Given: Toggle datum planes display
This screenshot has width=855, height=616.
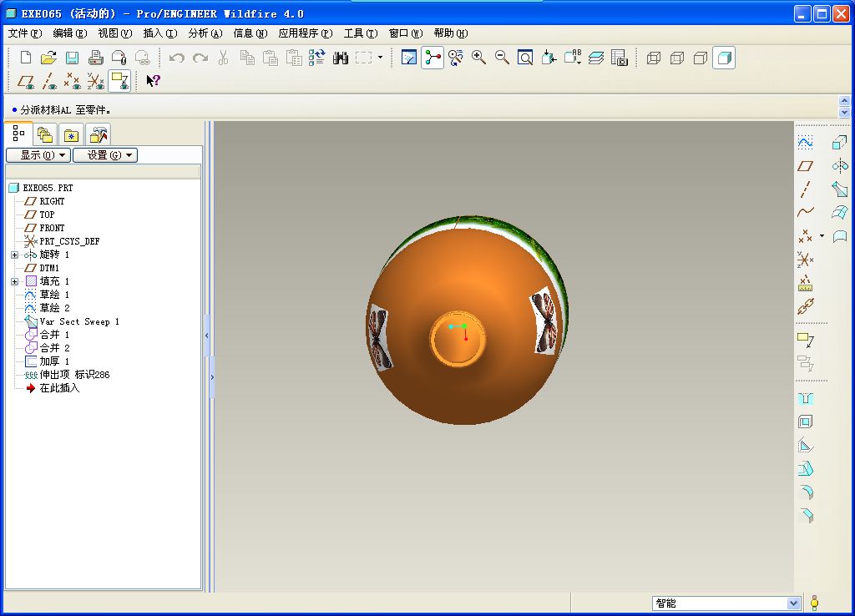Looking at the screenshot, I should pyautogui.click(x=26, y=81).
